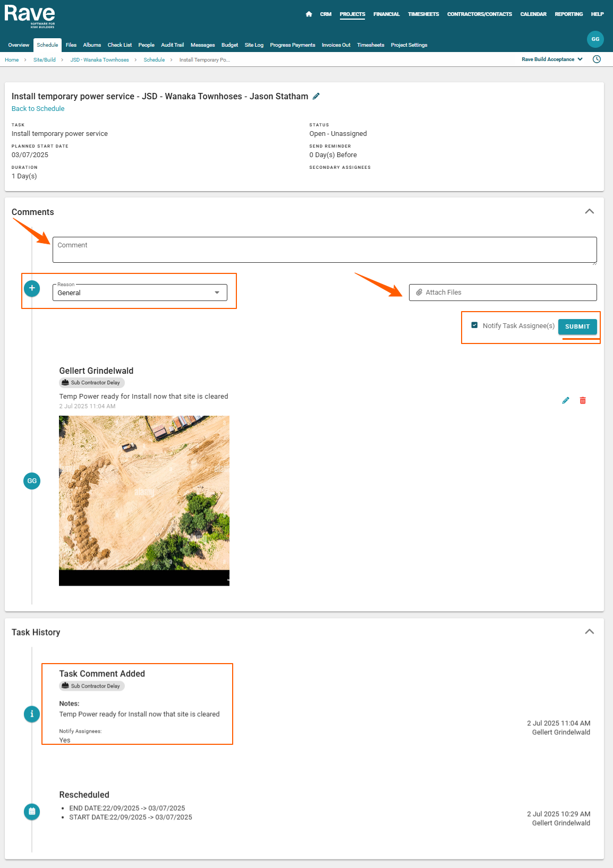Open the FINANCIAL menu
Image resolution: width=613 pixels, height=868 pixels.
point(386,14)
